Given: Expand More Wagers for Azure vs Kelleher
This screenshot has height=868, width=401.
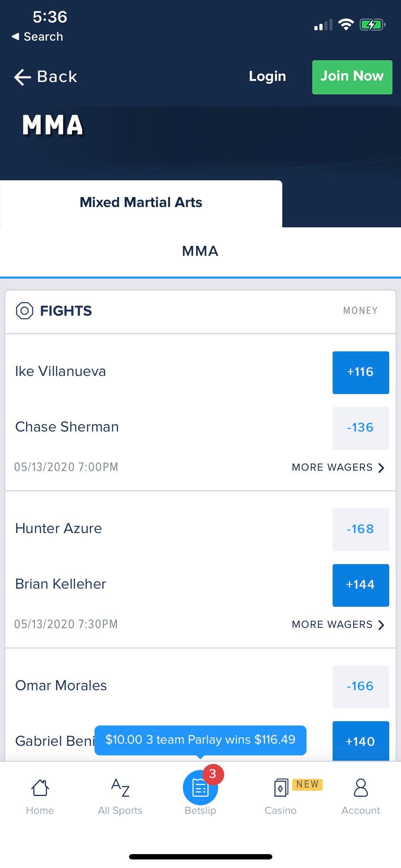Looking at the screenshot, I should (338, 625).
